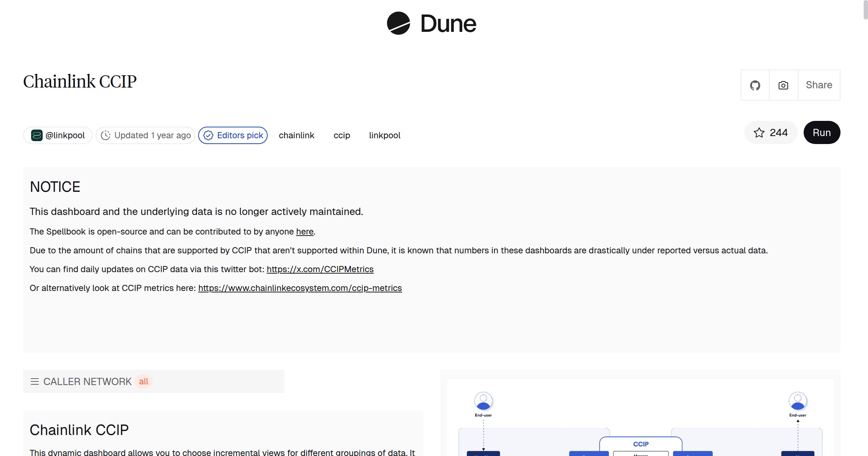Open the x.com/CCIPMetrics link
Image resolution: width=868 pixels, height=456 pixels.
click(320, 269)
